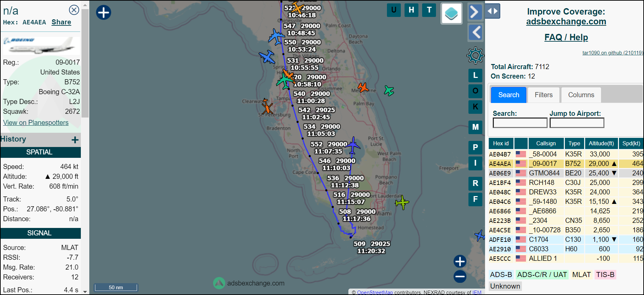Click the IEM attribution link
This screenshot has height=295, width=644.
point(477,292)
